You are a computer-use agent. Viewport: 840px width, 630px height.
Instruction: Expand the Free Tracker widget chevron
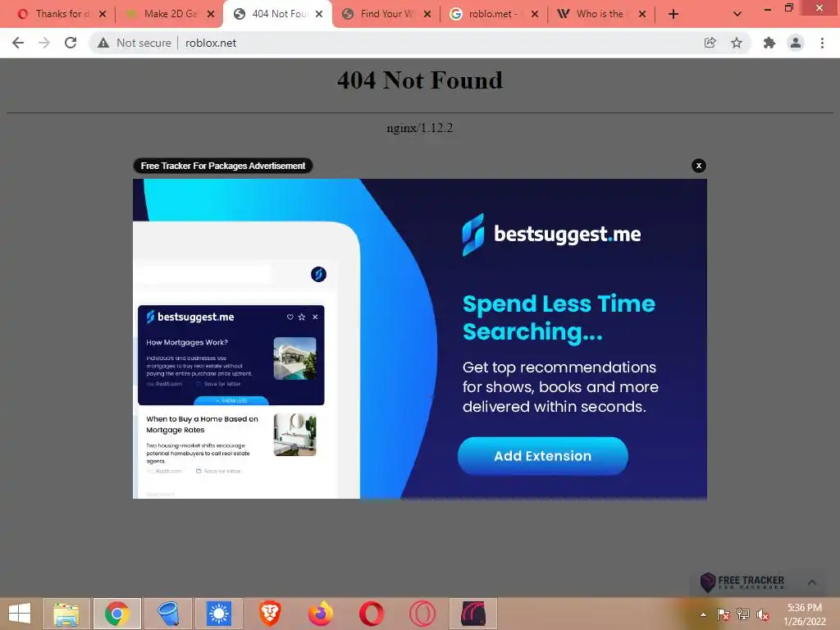pos(812,582)
